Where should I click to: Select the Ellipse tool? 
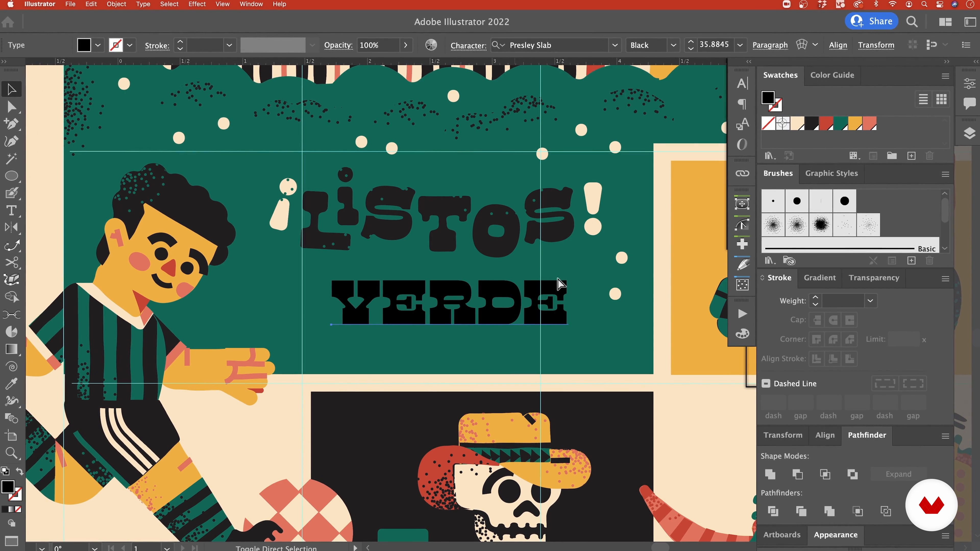pyautogui.click(x=11, y=176)
